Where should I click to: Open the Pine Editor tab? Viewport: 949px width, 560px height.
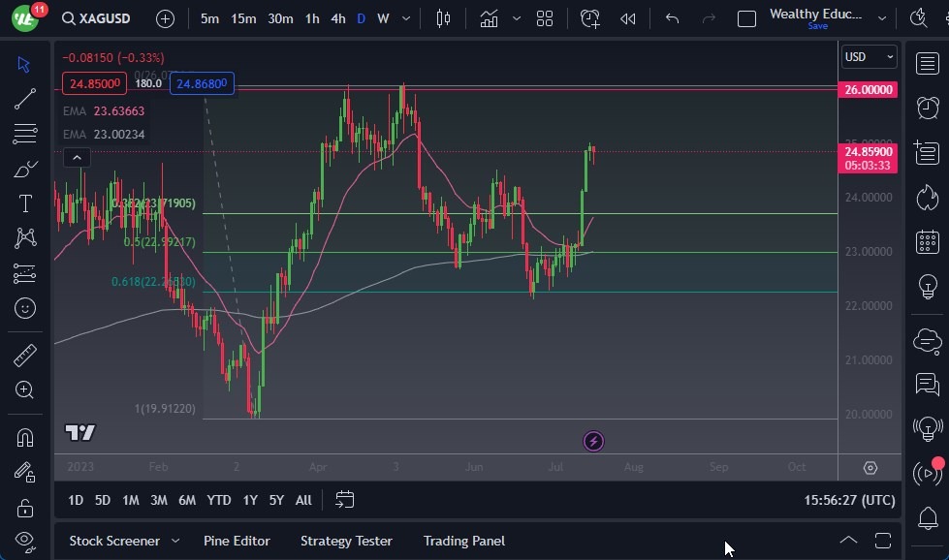pyautogui.click(x=237, y=541)
